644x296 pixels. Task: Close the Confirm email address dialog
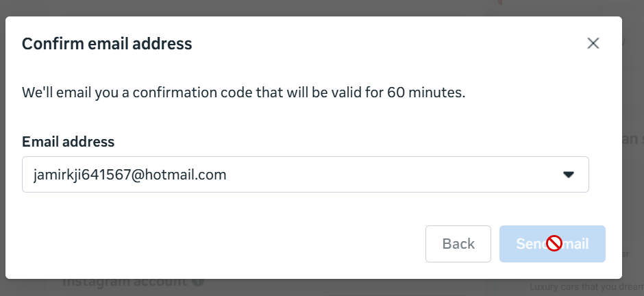pos(593,44)
